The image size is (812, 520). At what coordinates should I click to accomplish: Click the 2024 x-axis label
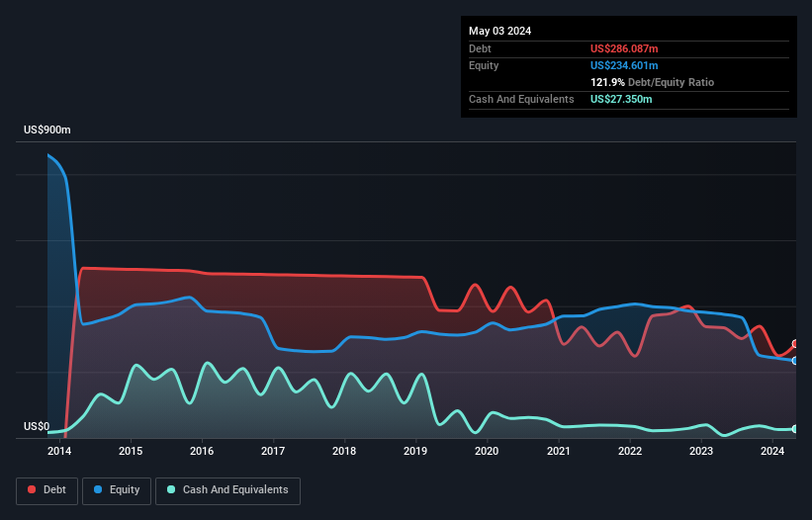click(772, 452)
